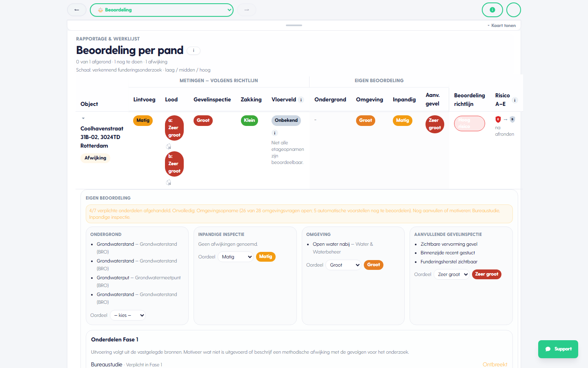Expand the map with 'Kaart tonen'
This screenshot has height=368, width=588.
tap(501, 25)
